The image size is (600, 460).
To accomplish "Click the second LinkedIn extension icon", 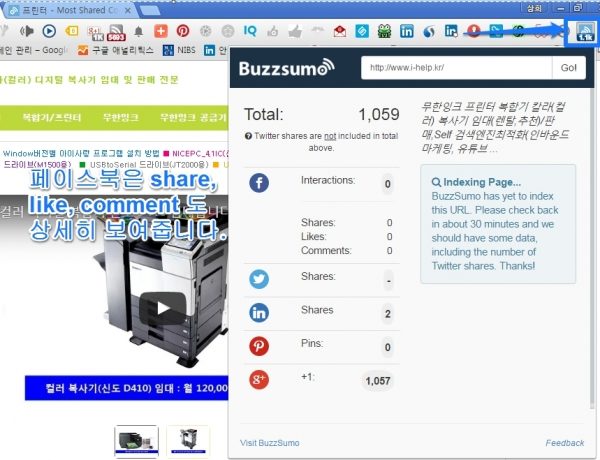I will pyautogui.click(x=451, y=31).
